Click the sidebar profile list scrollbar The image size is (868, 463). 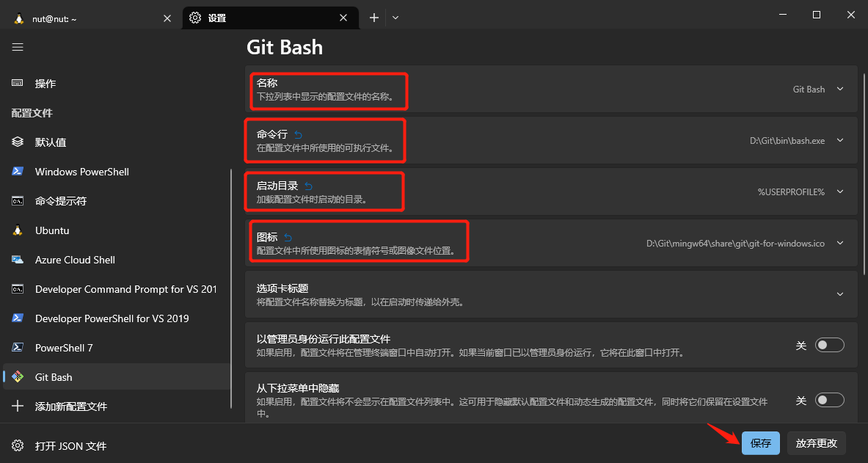click(x=232, y=288)
